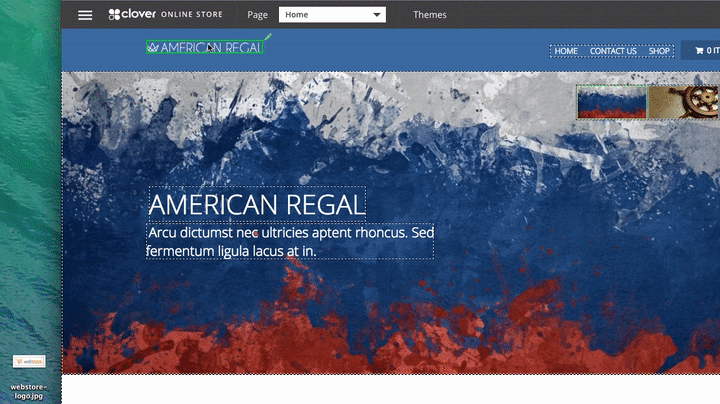Click the shopping cart icon
The height and width of the screenshot is (404, 720).
pos(699,50)
